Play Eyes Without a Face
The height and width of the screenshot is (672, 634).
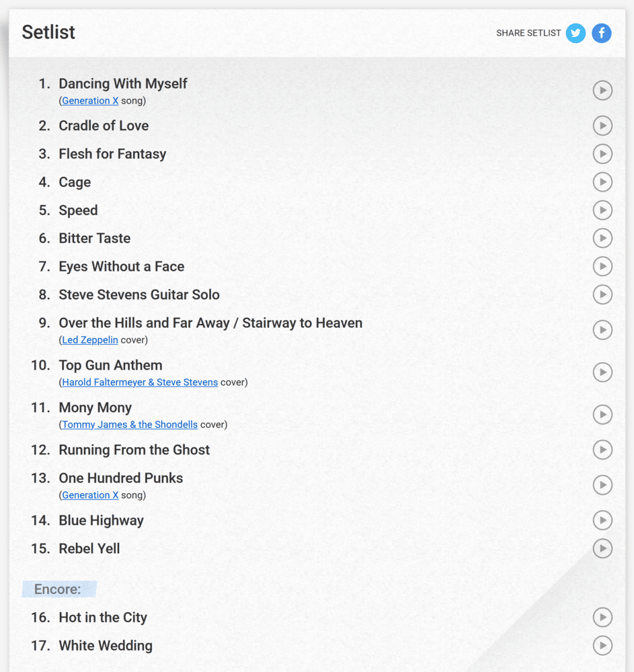(x=602, y=266)
